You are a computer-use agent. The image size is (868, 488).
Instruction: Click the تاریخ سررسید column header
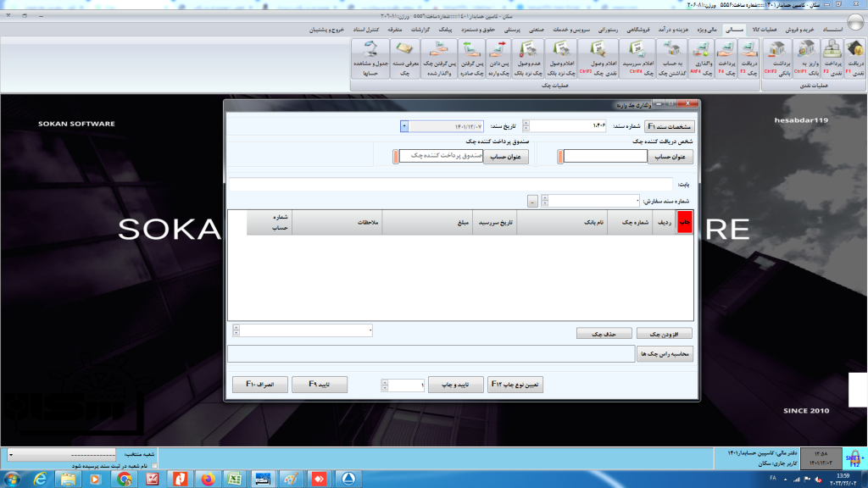point(494,223)
